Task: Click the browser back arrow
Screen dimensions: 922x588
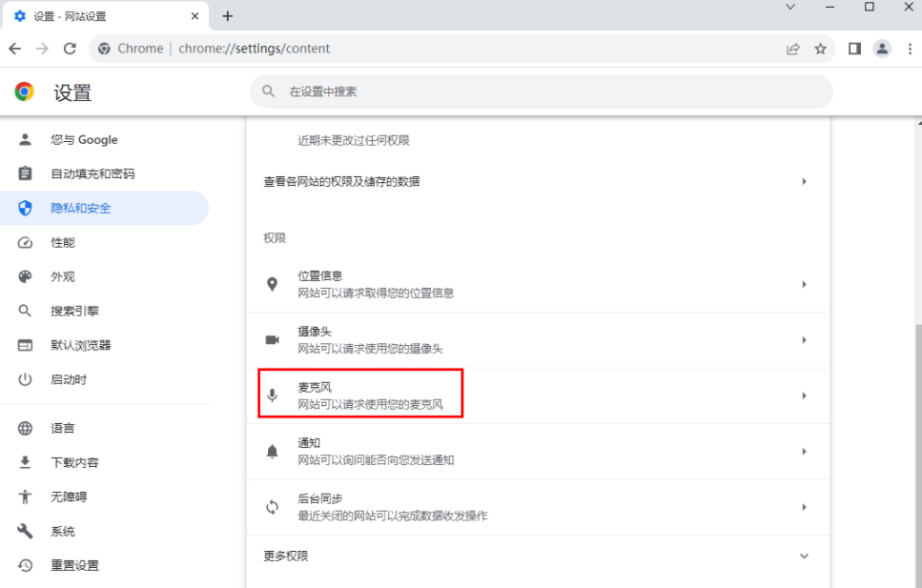Action: (x=15, y=49)
